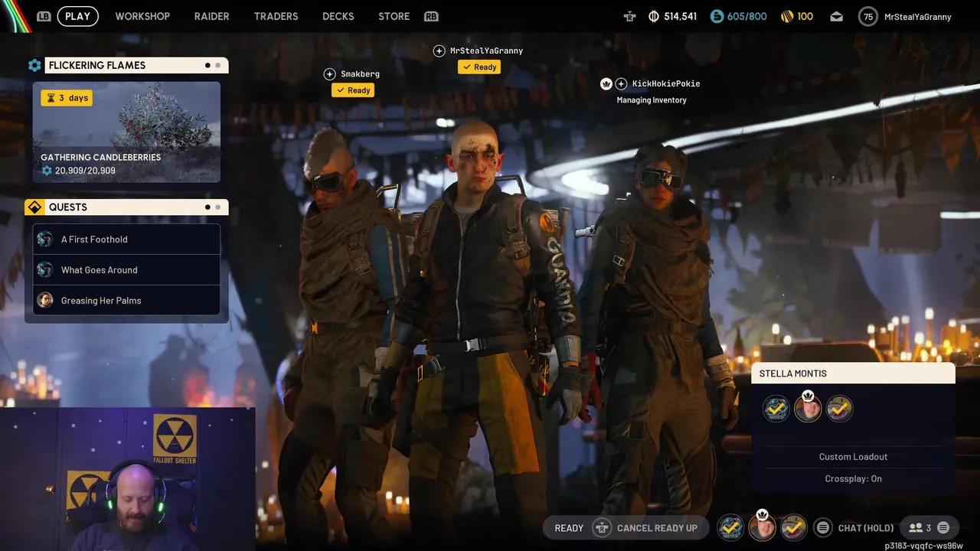Click the party members icon showing 3
The width and height of the screenshot is (980, 551).
pos(915,528)
